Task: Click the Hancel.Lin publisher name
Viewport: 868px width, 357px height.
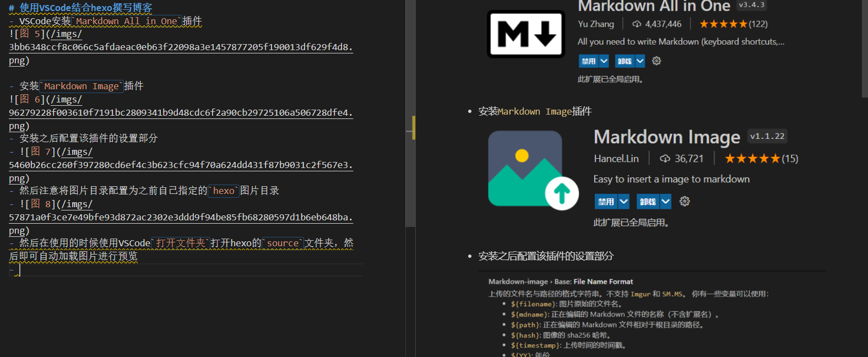Action: pos(616,159)
